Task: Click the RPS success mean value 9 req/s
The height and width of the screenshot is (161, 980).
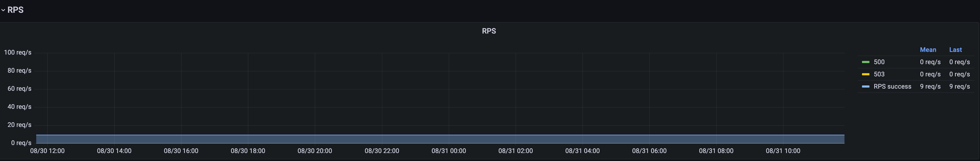Action: coord(930,86)
